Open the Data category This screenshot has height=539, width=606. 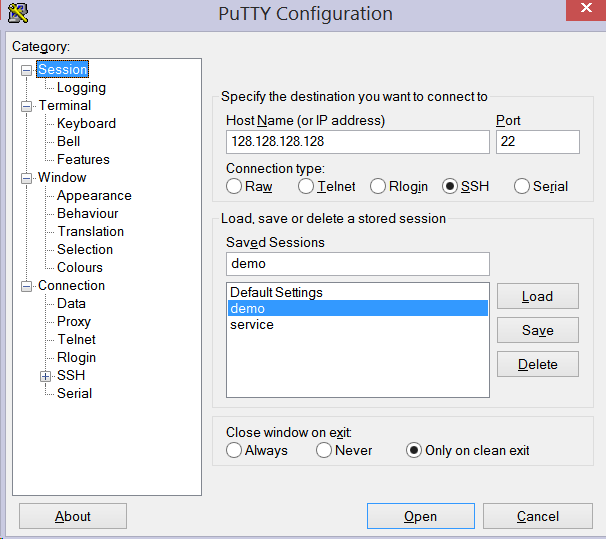click(x=71, y=304)
